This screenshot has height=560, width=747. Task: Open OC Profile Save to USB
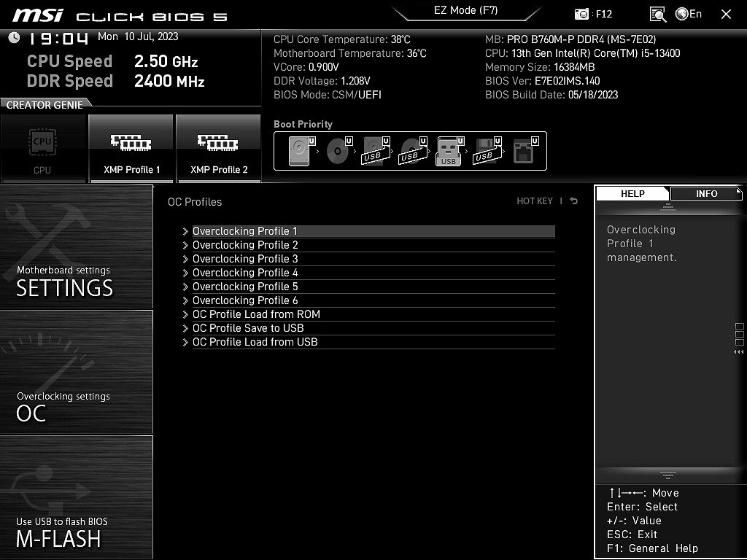coord(373,328)
